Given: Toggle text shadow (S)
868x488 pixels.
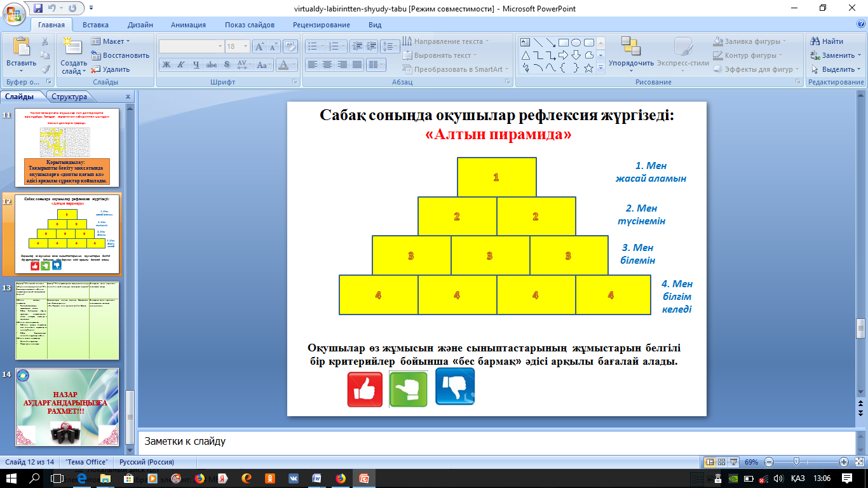Looking at the screenshot, I should click(x=227, y=64).
